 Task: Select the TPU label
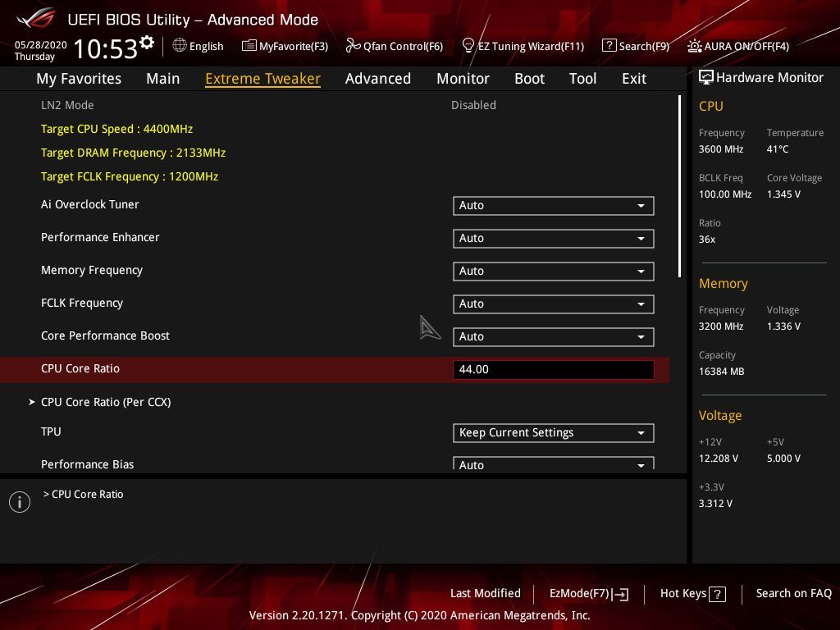tap(51, 431)
